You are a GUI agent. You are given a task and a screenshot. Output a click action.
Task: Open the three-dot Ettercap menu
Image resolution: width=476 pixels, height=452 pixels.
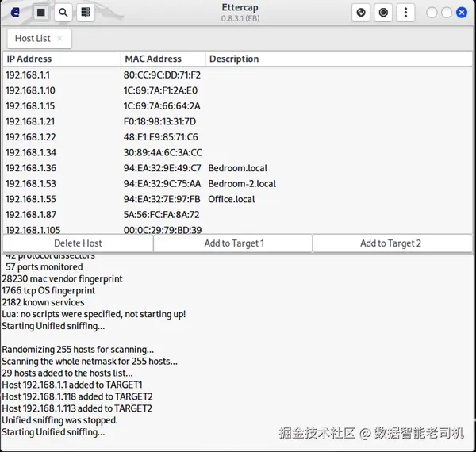[406, 13]
